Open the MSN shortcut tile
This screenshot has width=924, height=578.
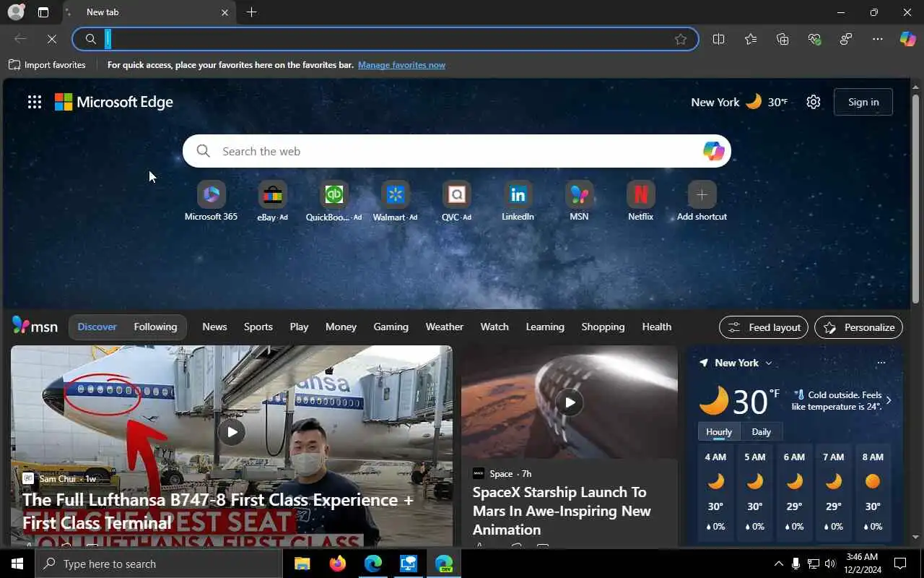579,201
